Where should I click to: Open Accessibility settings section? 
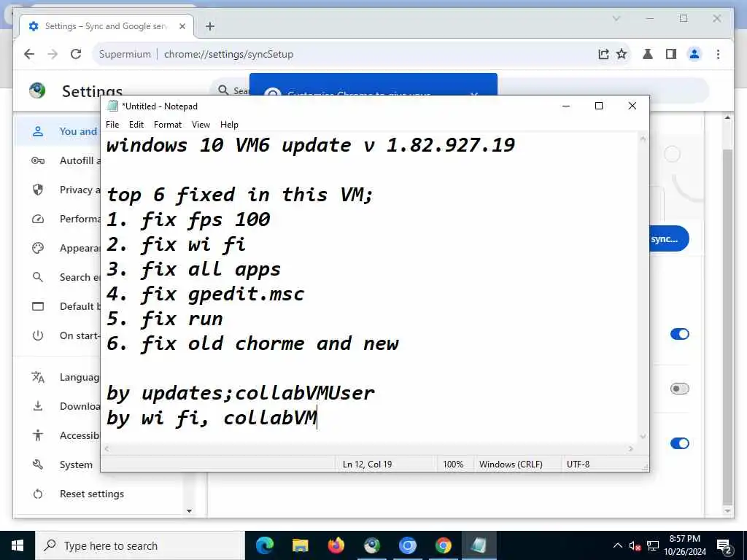point(57,435)
